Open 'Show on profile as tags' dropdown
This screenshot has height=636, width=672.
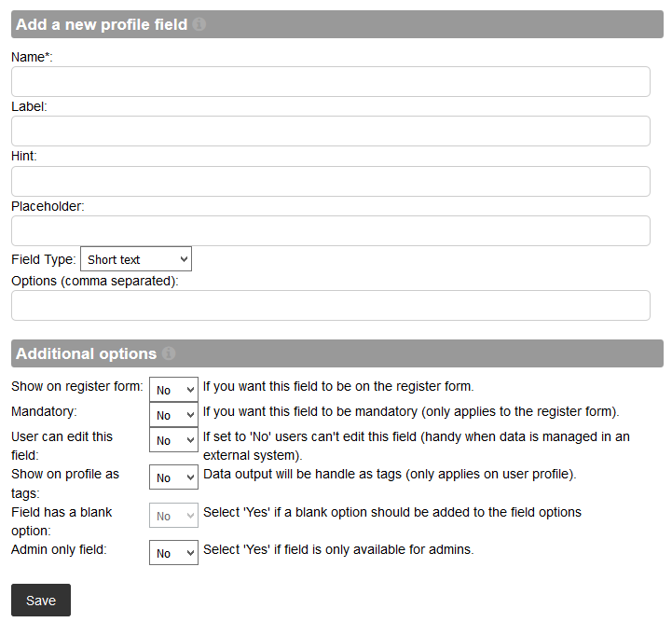point(173,477)
